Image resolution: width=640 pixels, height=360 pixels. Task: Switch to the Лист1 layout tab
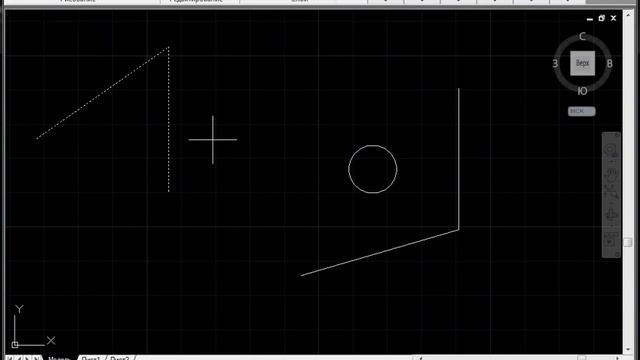point(91,358)
